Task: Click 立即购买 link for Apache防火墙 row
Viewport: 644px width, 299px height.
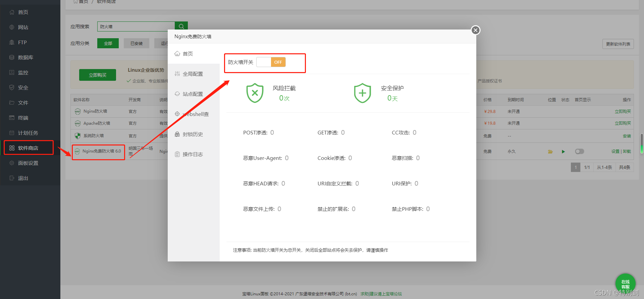Action: point(623,123)
